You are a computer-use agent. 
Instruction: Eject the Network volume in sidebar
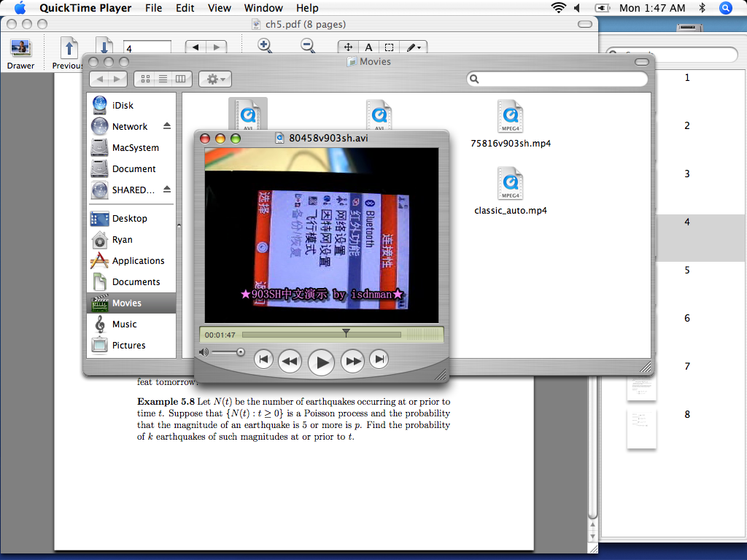coord(167,126)
